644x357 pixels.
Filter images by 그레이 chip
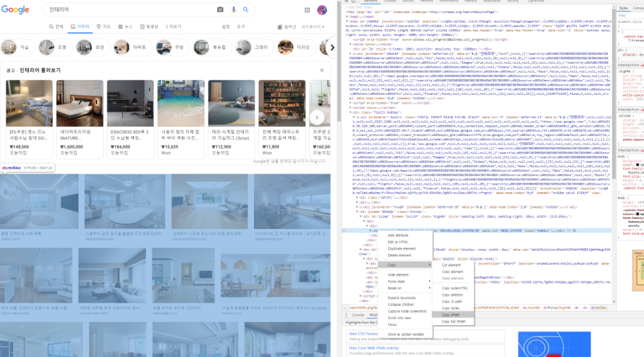pyautogui.click(x=254, y=47)
